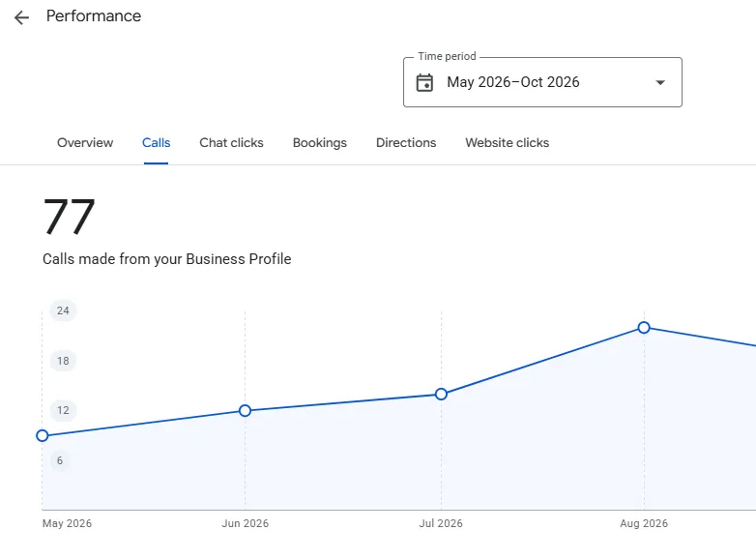Switch to the Overview tab
756x560 pixels.
click(x=85, y=143)
